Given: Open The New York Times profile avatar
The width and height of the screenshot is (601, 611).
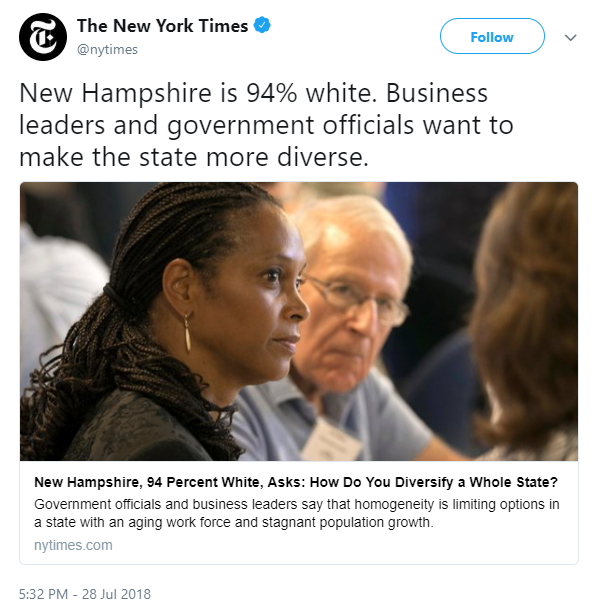Looking at the screenshot, I should pyautogui.click(x=43, y=37).
